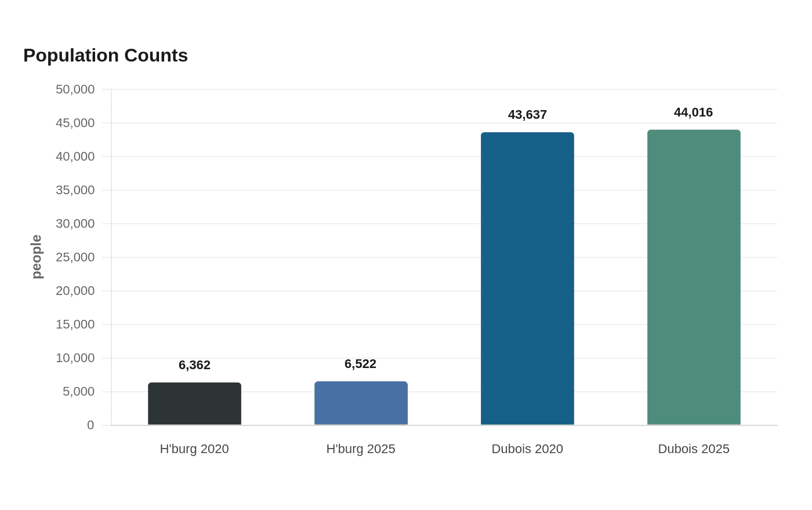
Task: Click the Dubois 2025 axis label
Action: 694,449
